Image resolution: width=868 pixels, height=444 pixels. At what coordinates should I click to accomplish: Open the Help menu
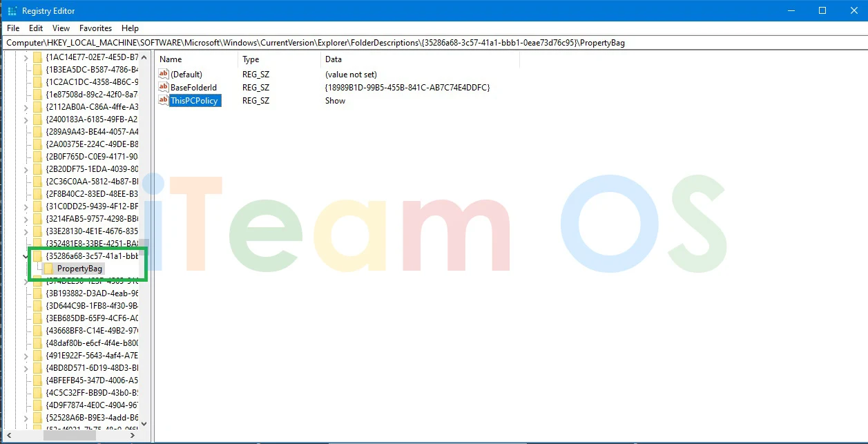(x=130, y=28)
